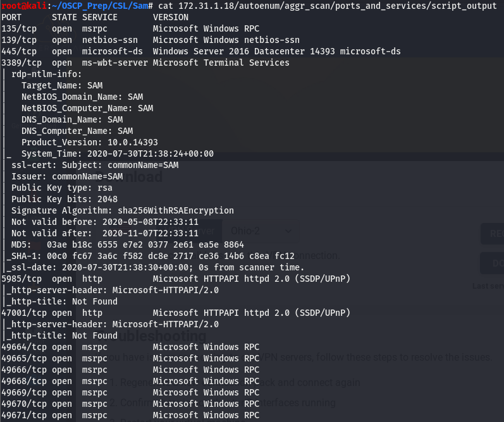Click the root@kali prompt text
504x422 pixels.
(x=24, y=6)
